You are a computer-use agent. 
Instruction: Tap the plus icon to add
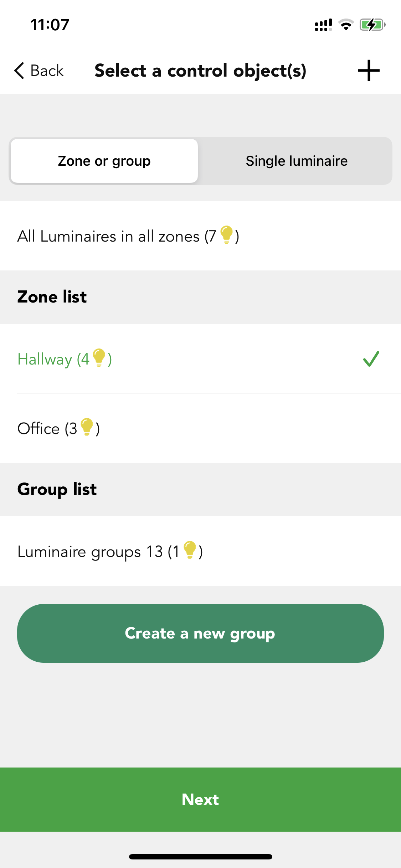pos(369,71)
